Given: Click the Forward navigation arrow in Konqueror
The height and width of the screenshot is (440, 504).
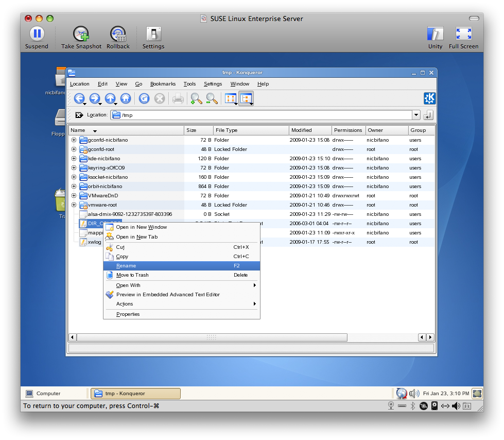Looking at the screenshot, I should [x=95, y=98].
